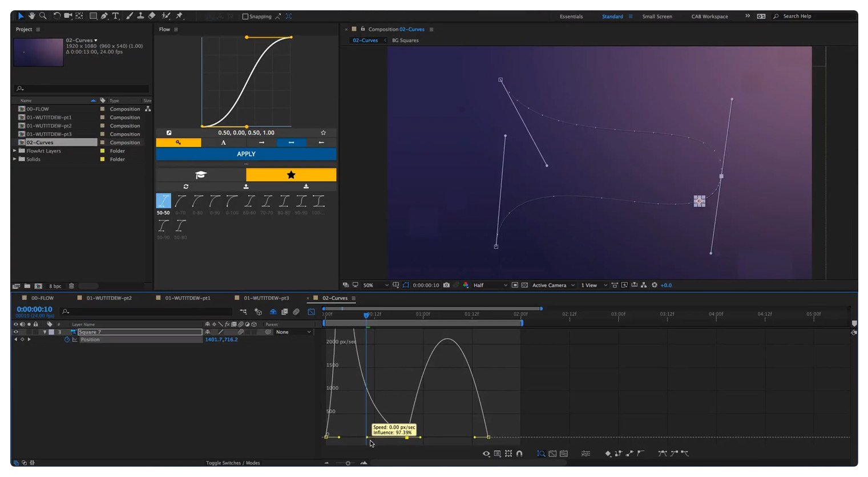
Task: Copy the curve values with the share icon
Action: (169, 132)
